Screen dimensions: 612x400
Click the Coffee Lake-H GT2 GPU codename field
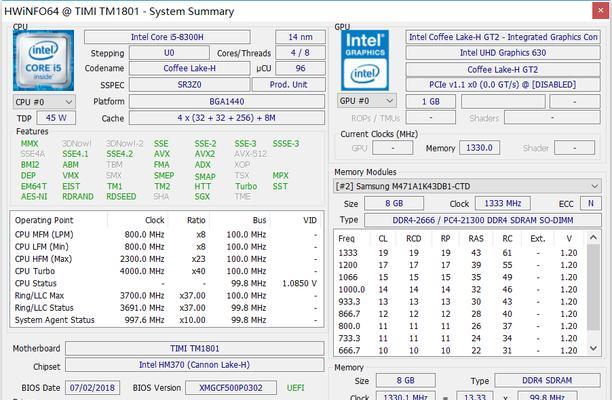coord(503,69)
